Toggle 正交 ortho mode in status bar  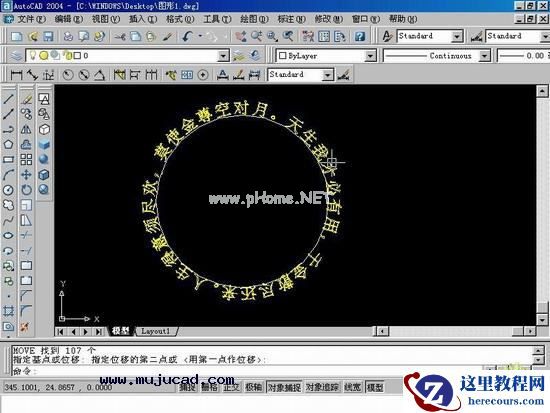point(232,387)
